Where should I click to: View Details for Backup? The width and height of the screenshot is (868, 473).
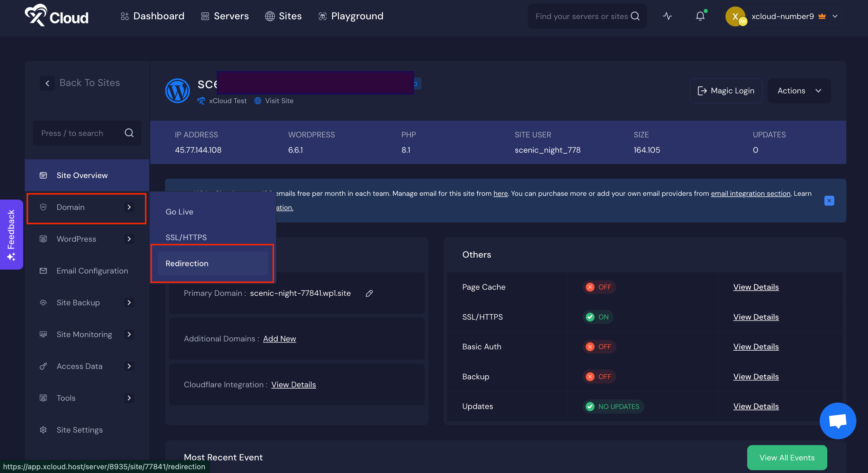point(756,377)
